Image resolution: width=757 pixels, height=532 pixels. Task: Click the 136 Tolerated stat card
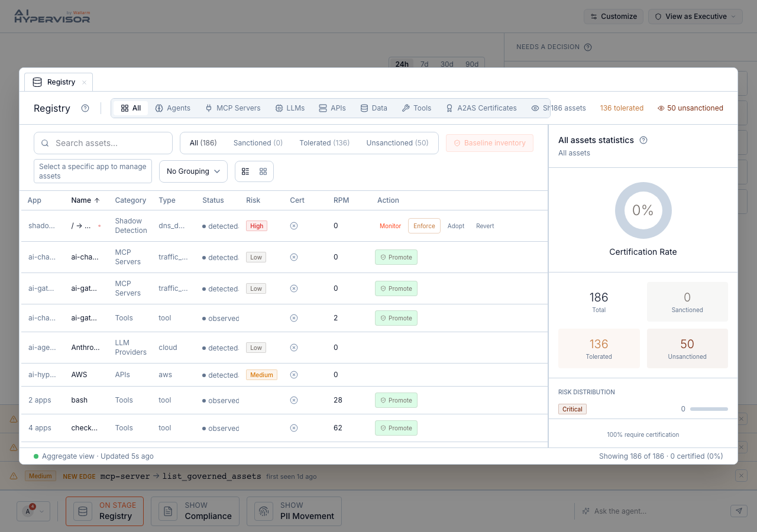click(599, 349)
